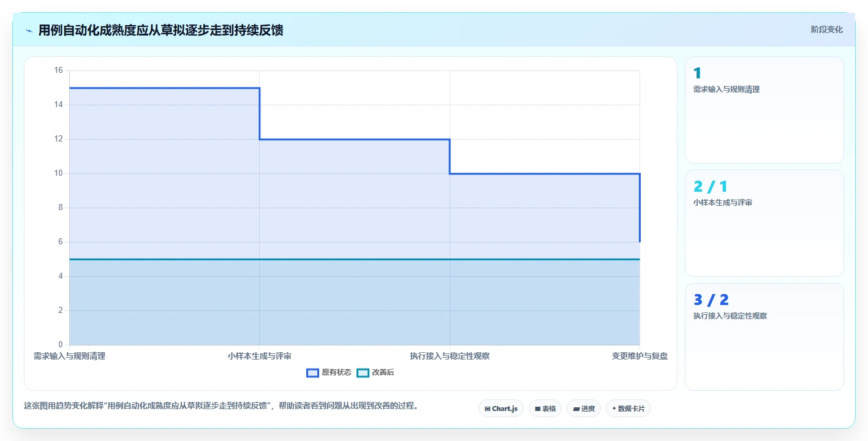
Task: Toggle the 改善后 legend entry
Action: click(x=376, y=372)
